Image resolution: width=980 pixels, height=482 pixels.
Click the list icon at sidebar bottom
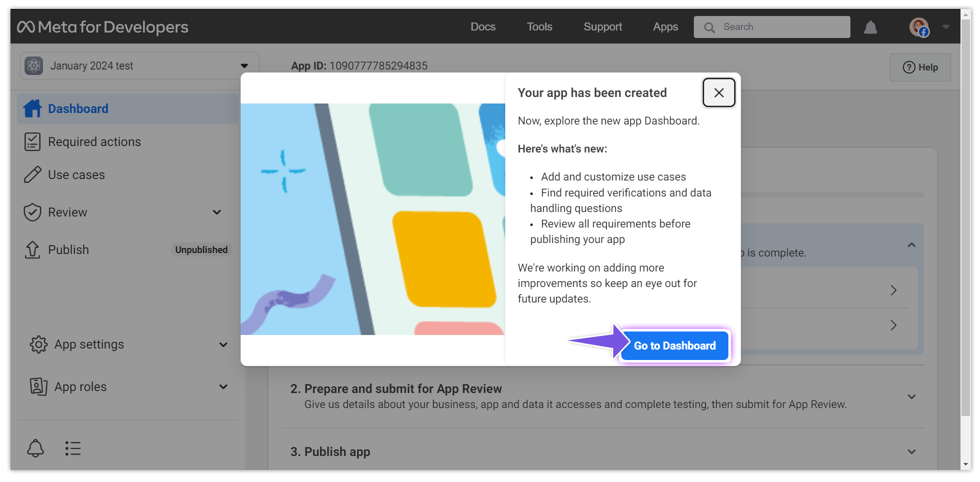tap(73, 448)
